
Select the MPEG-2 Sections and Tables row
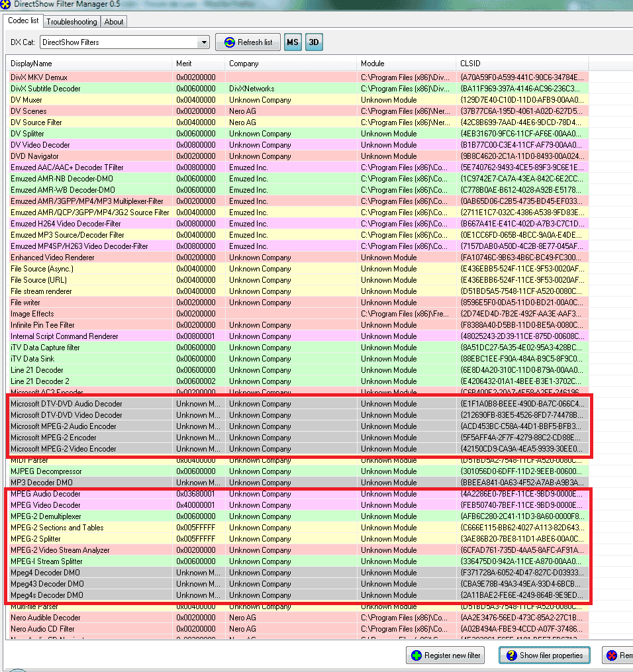[299, 528]
